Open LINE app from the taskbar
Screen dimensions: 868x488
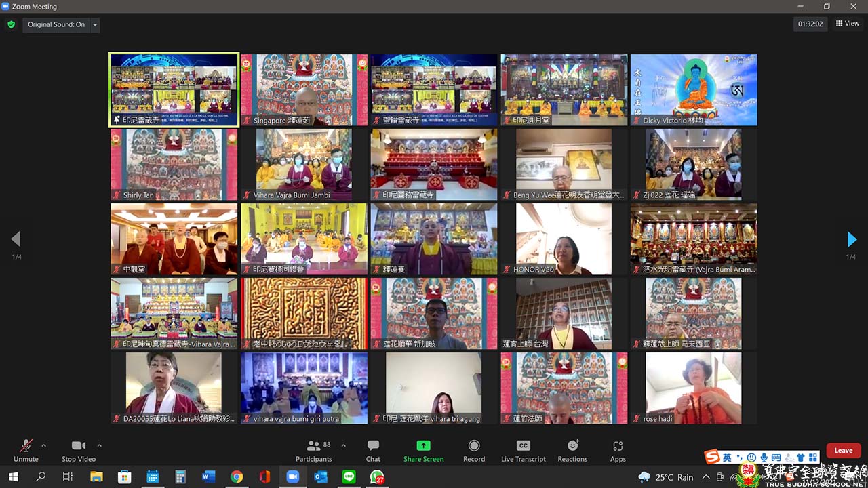coord(349,477)
